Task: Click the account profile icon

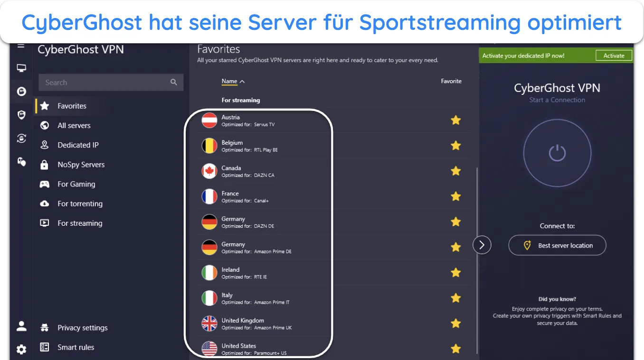Action: [21, 326]
